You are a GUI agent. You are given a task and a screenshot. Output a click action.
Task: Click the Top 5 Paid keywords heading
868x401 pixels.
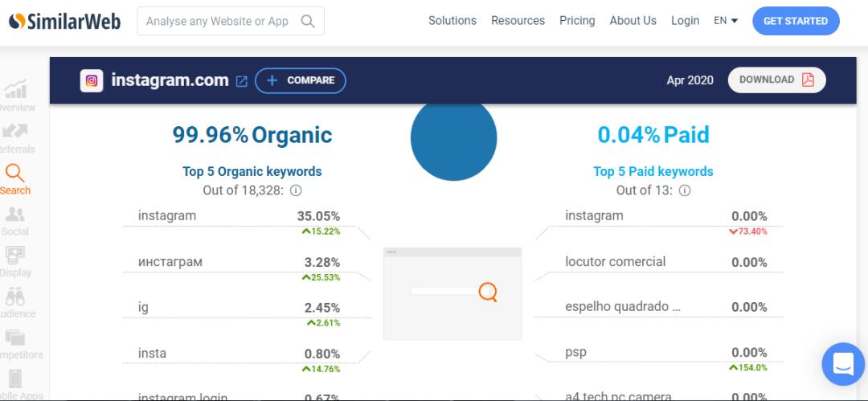(653, 172)
